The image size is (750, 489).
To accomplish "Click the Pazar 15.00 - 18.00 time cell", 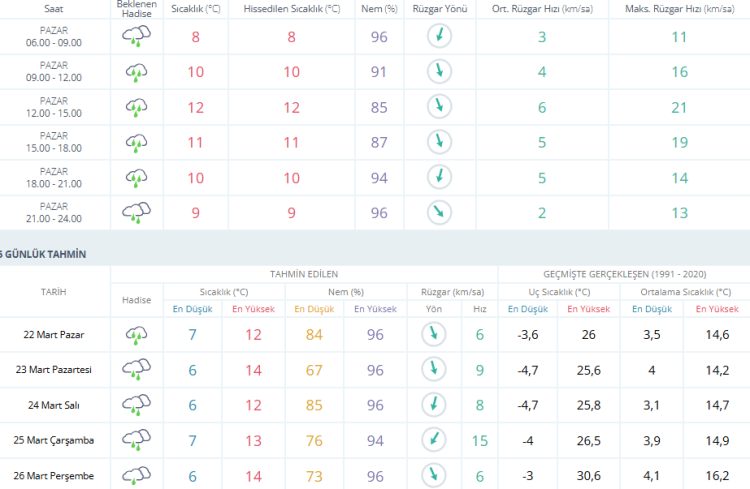I will [54, 142].
